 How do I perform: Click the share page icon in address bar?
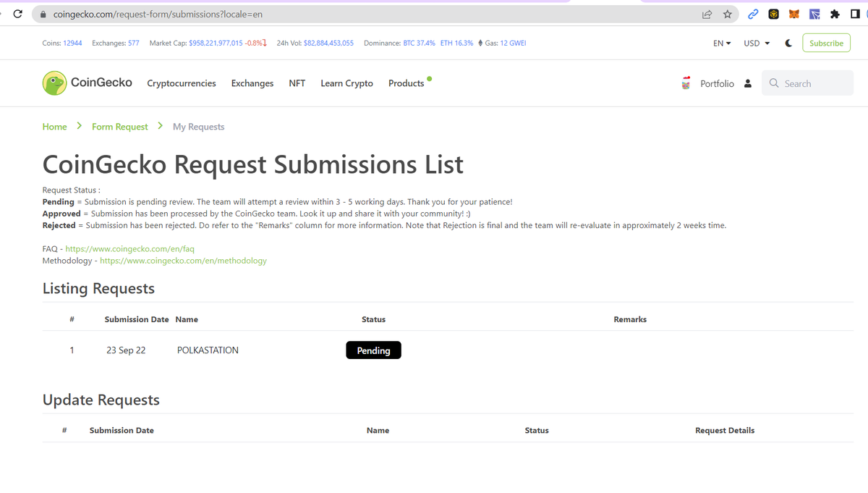click(707, 14)
